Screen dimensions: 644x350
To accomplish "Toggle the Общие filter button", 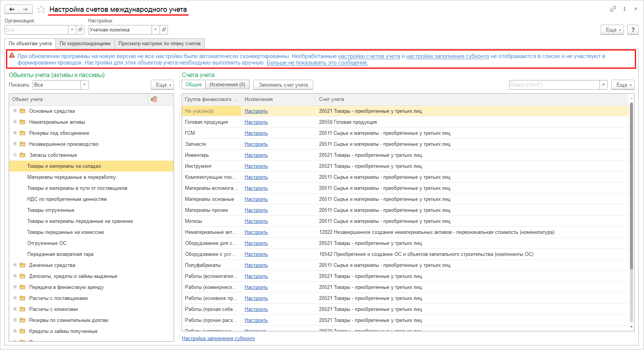I will [x=193, y=85].
